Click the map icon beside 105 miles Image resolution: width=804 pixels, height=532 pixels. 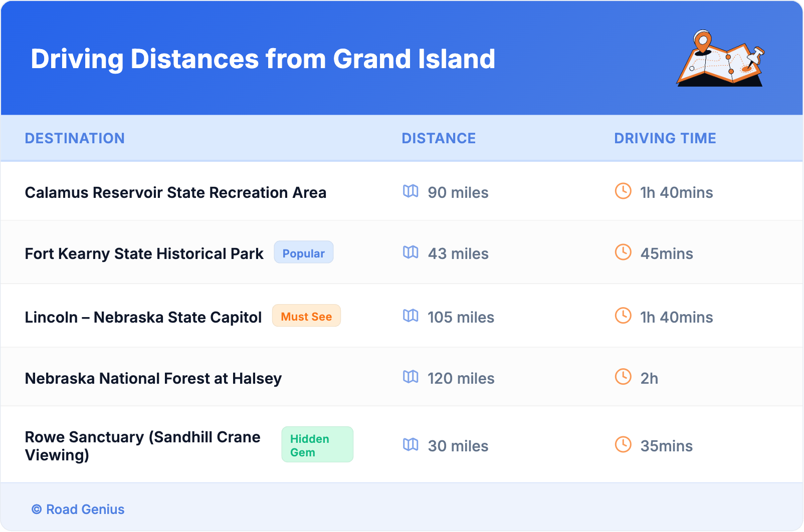(x=411, y=316)
